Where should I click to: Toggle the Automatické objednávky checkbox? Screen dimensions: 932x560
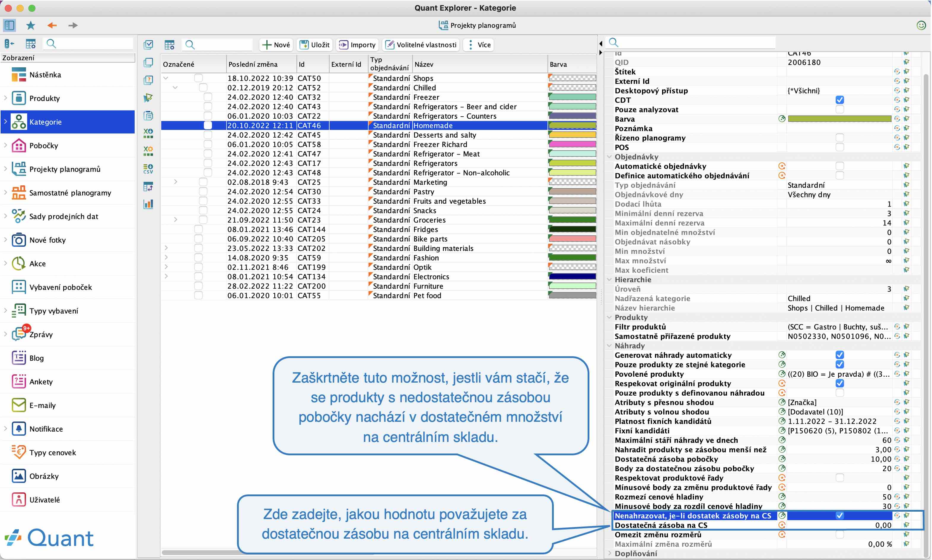(839, 166)
